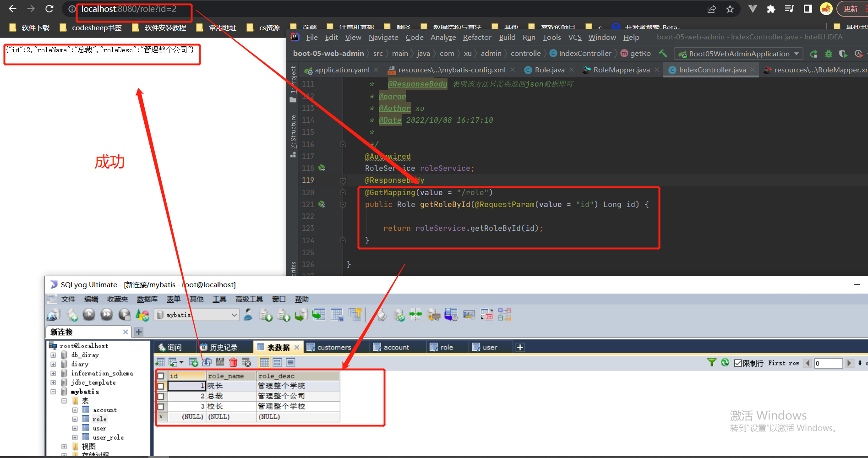The height and width of the screenshot is (458, 868).
Task: Click the green filter funnel icon
Action: coord(711,362)
